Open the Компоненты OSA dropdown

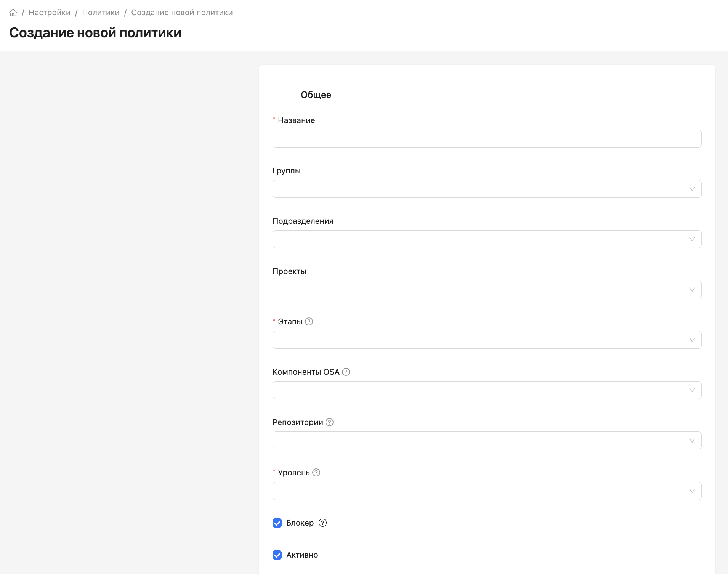pos(487,390)
